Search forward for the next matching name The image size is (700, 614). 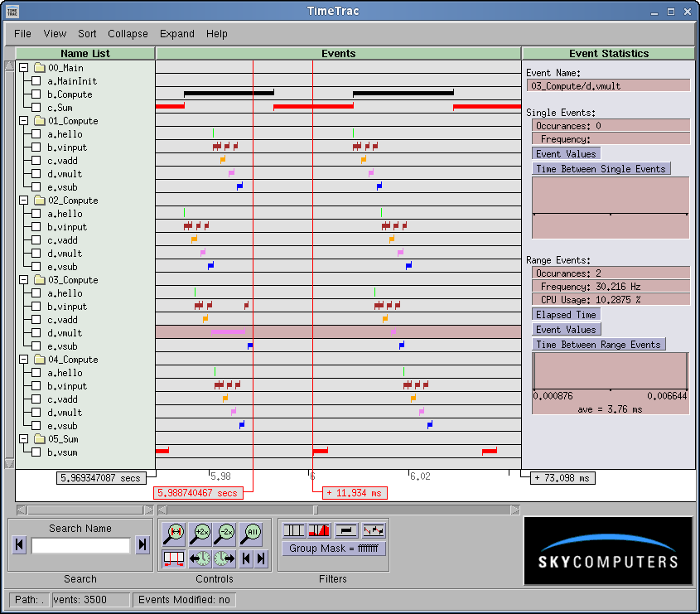tap(142, 544)
